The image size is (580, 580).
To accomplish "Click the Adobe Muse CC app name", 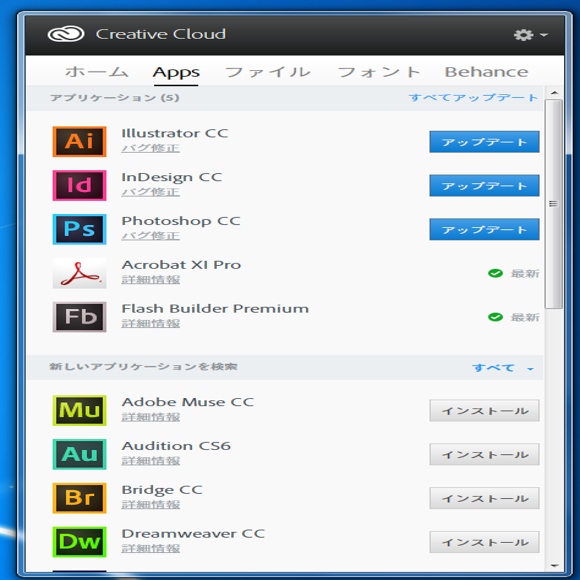I will [x=188, y=402].
